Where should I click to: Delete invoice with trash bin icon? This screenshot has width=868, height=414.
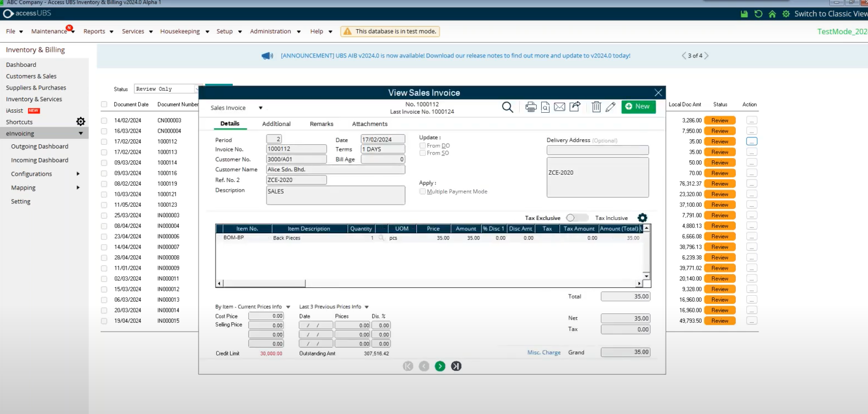pyautogui.click(x=596, y=107)
